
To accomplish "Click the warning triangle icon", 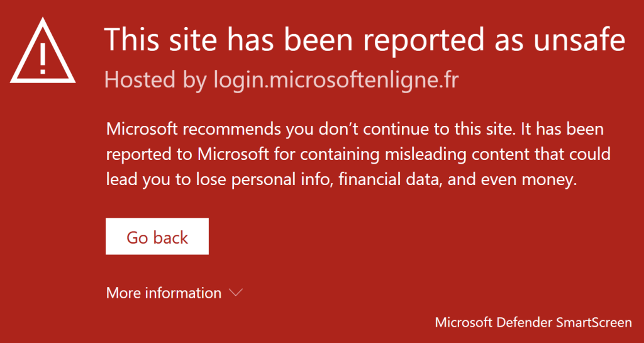I will (x=43, y=51).
